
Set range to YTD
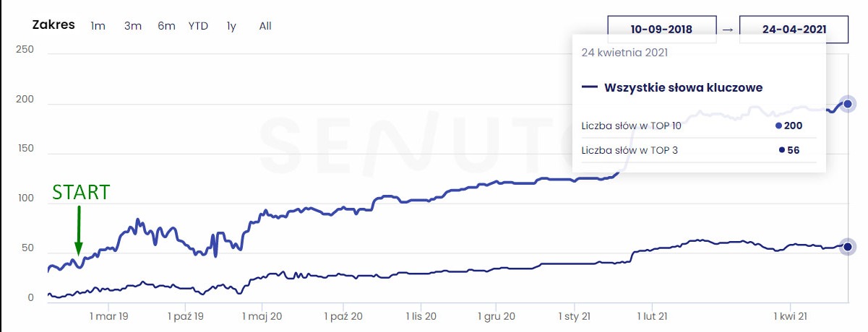click(198, 26)
